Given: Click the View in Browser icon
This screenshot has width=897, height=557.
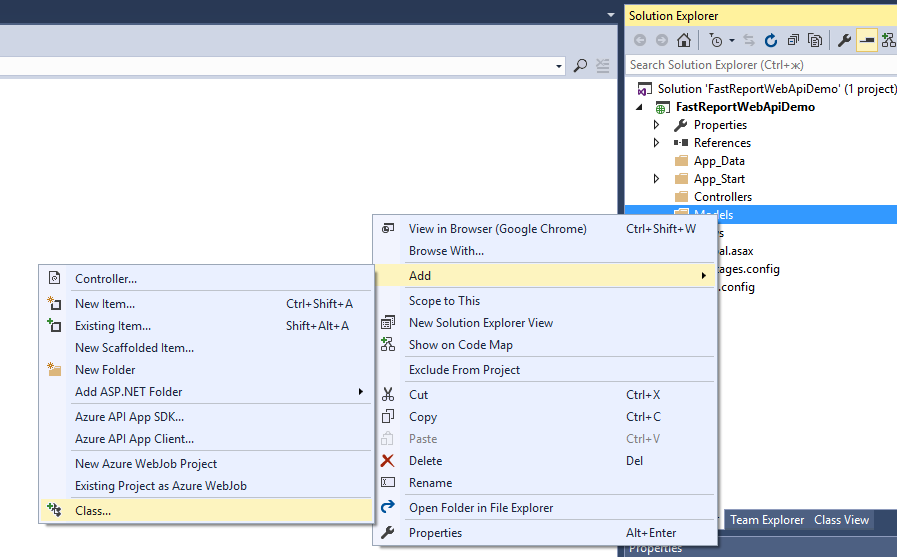Looking at the screenshot, I should coord(387,228).
